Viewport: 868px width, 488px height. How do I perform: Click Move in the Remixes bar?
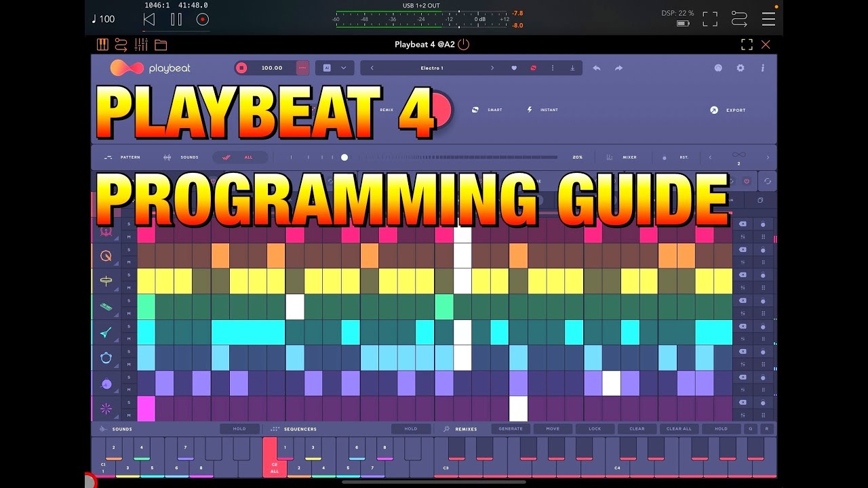553,428
